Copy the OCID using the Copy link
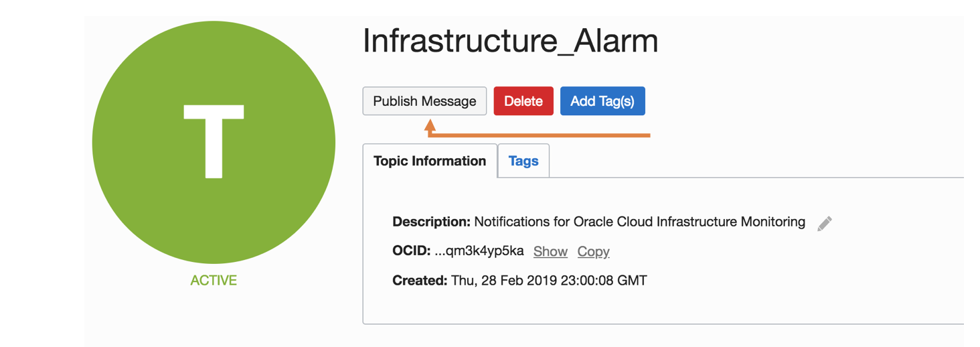The height and width of the screenshot is (347, 980). 593,251
